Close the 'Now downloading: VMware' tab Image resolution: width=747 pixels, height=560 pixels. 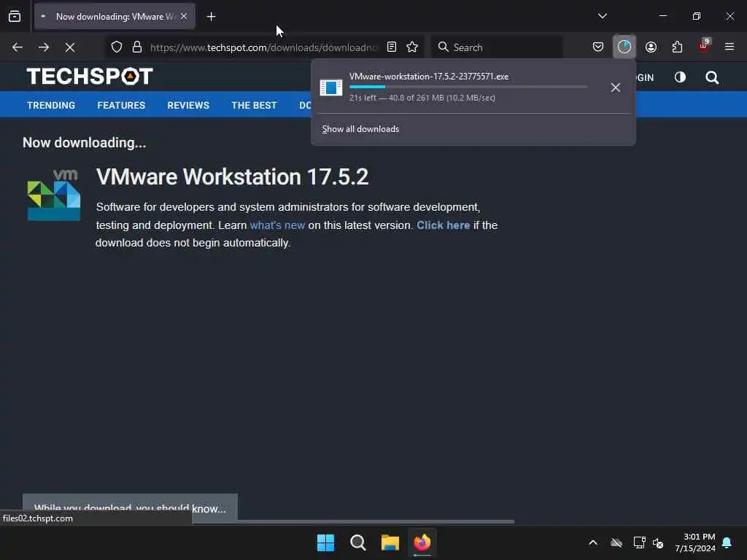click(184, 16)
